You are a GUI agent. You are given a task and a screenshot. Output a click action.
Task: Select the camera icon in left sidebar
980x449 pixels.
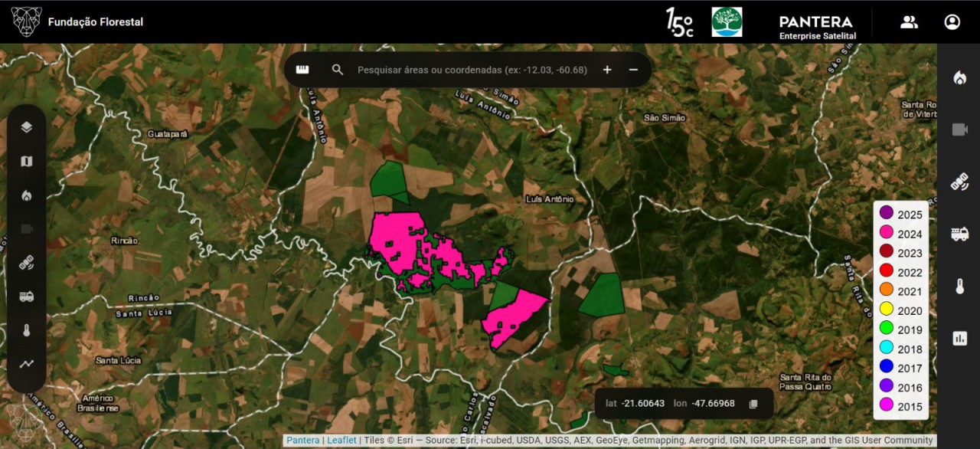27,228
